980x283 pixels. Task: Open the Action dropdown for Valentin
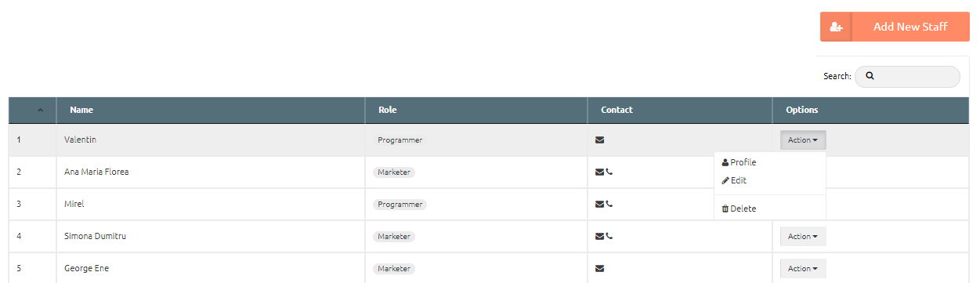tap(803, 140)
